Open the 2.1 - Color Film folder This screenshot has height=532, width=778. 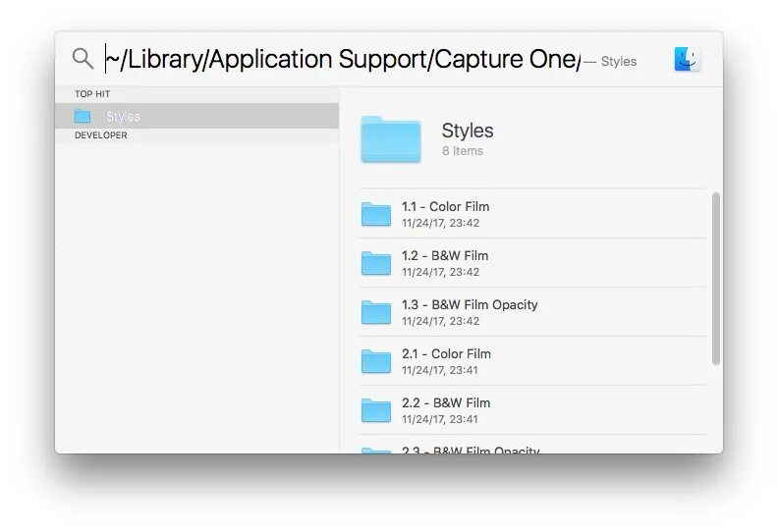pyautogui.click(x=532, y=361)
